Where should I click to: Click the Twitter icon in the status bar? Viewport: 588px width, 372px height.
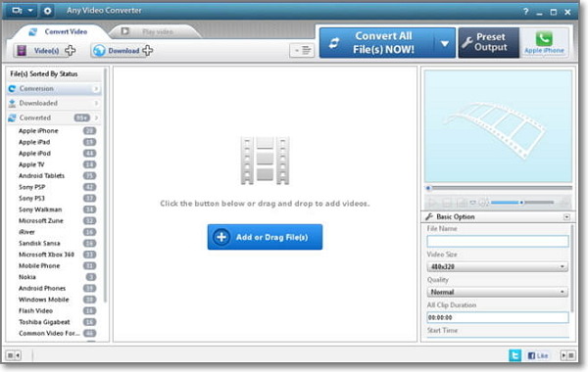[514, 355]
